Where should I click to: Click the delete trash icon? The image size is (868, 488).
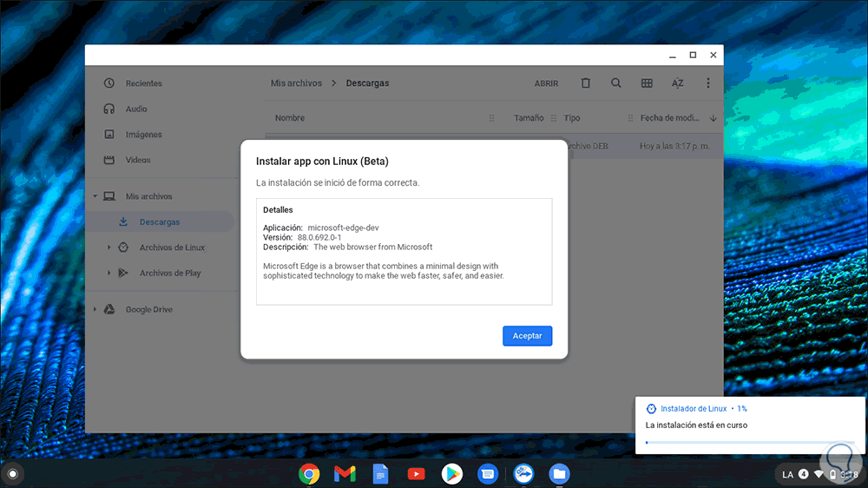click(x=585, y=83)
